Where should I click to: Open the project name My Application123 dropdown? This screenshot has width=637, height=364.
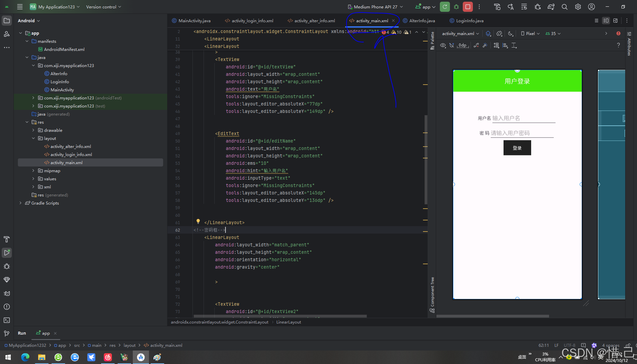pos(55,7)
